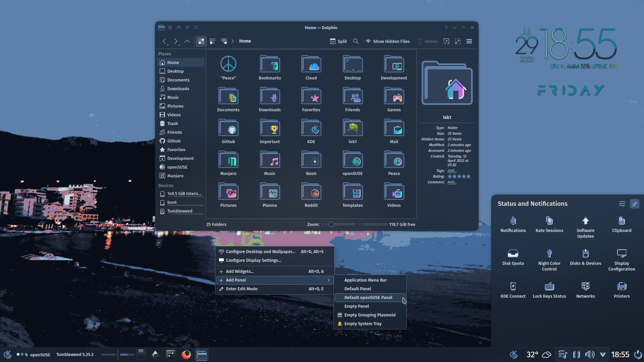This screenshot has width=644, height=362.
Task: Set rating using the fifth star
Action: 469,176
